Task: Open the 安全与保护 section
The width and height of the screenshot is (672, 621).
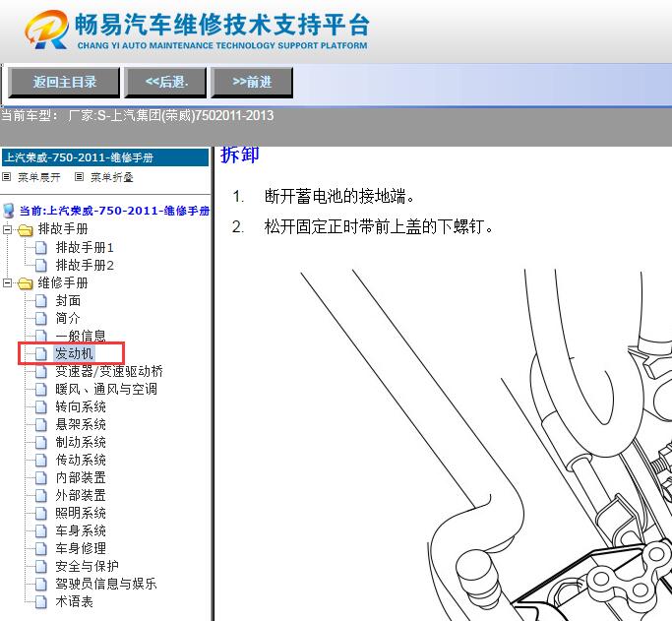Action: 87,566
